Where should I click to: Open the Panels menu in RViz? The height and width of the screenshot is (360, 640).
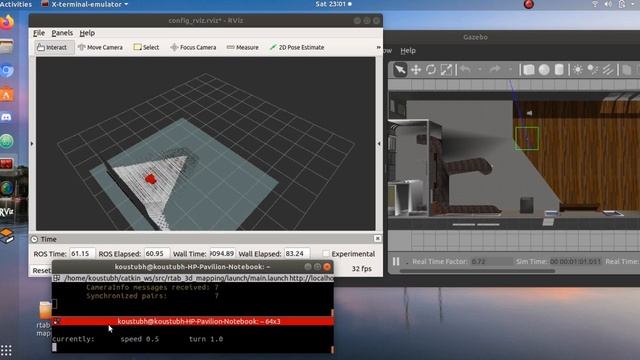point(62,33)
